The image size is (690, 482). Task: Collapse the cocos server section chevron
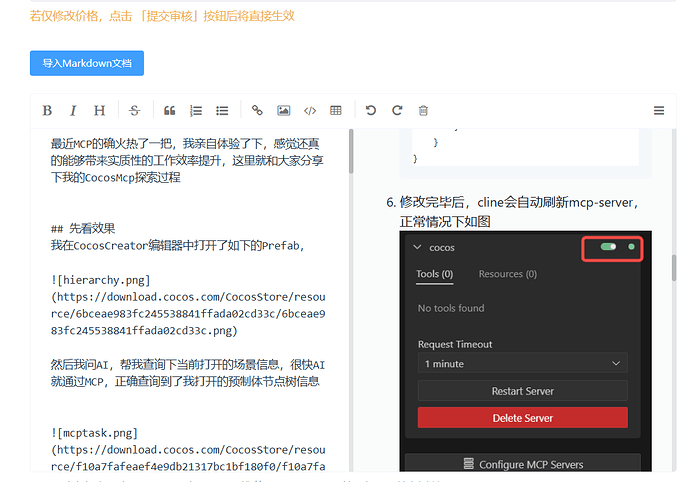pos(417,247)
